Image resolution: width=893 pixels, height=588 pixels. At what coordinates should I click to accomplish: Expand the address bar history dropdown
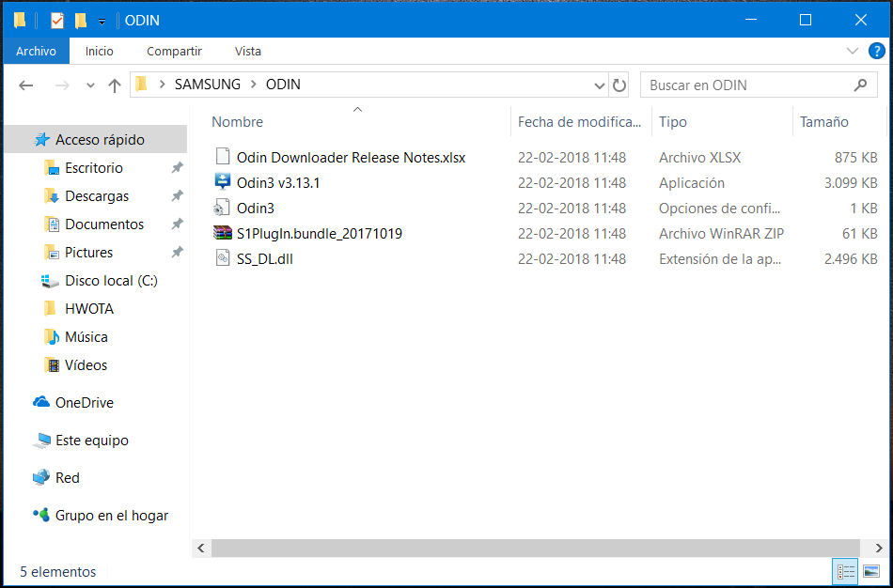tap(600, 85)
